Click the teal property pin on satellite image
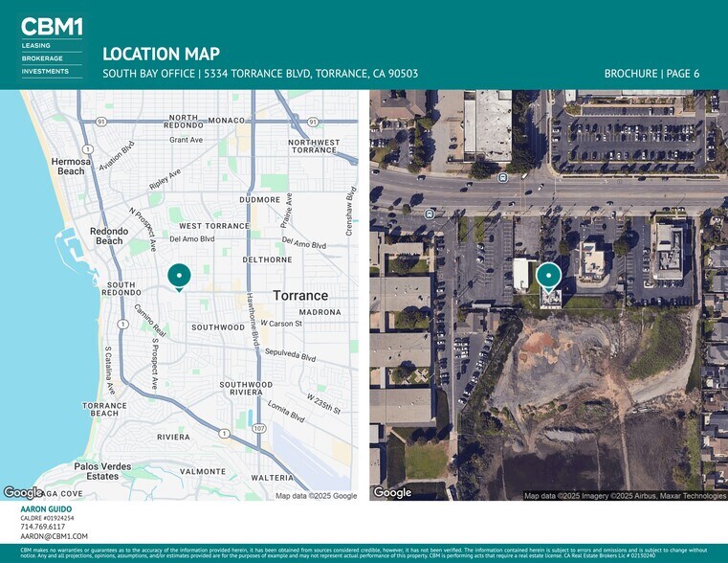 [x=548, y=277]
